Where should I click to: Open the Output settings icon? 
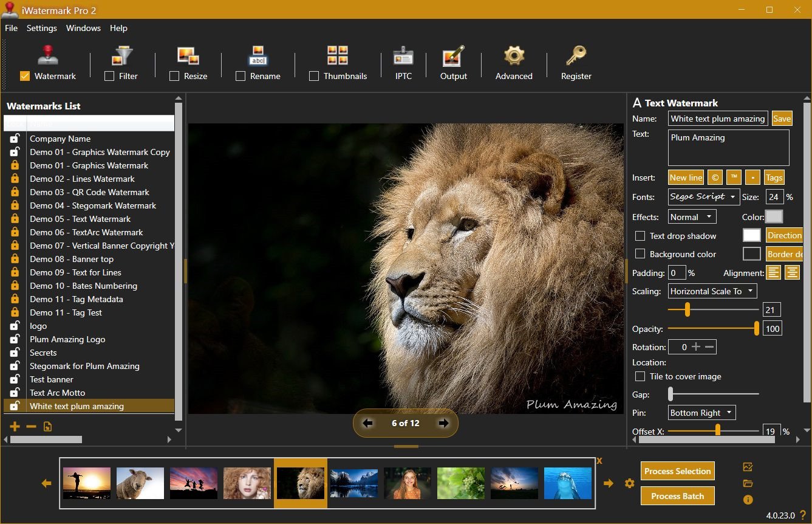(x=453, y=63)
